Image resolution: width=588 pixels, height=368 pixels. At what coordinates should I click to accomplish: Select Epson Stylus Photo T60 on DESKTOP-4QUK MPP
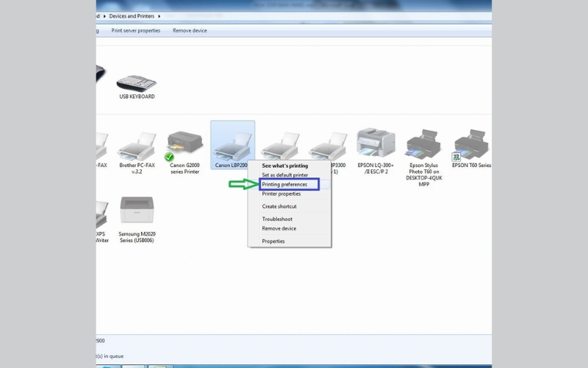424,158
